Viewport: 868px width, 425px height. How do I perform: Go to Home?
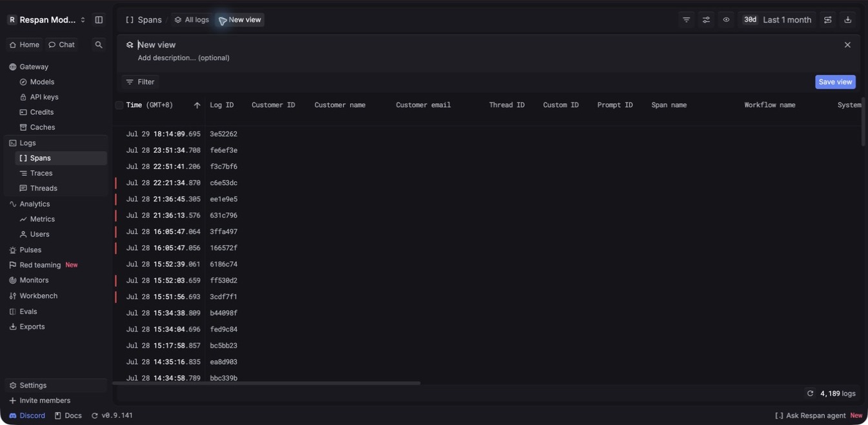[24, 44]
